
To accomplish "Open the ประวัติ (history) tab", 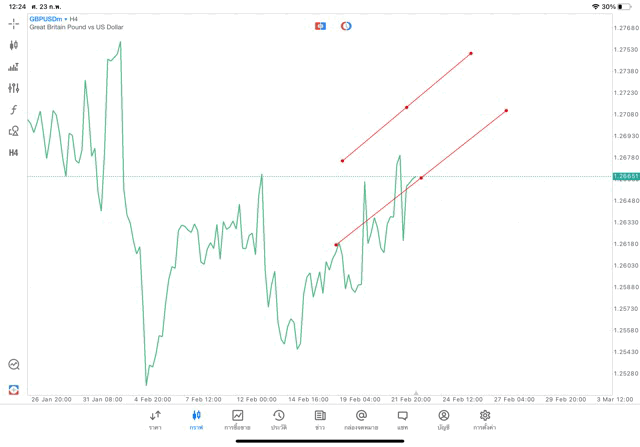I will pyautogui.click(x=278, y=419).
